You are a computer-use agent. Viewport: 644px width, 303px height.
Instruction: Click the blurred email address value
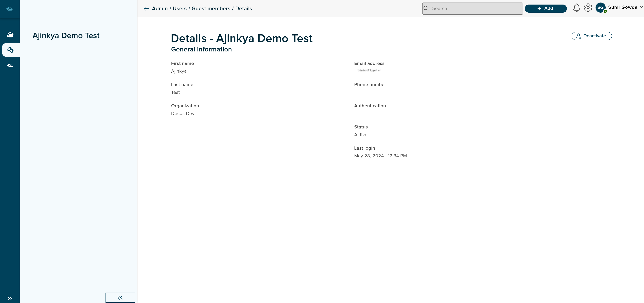pyautogui.click(x=369, y=70)
